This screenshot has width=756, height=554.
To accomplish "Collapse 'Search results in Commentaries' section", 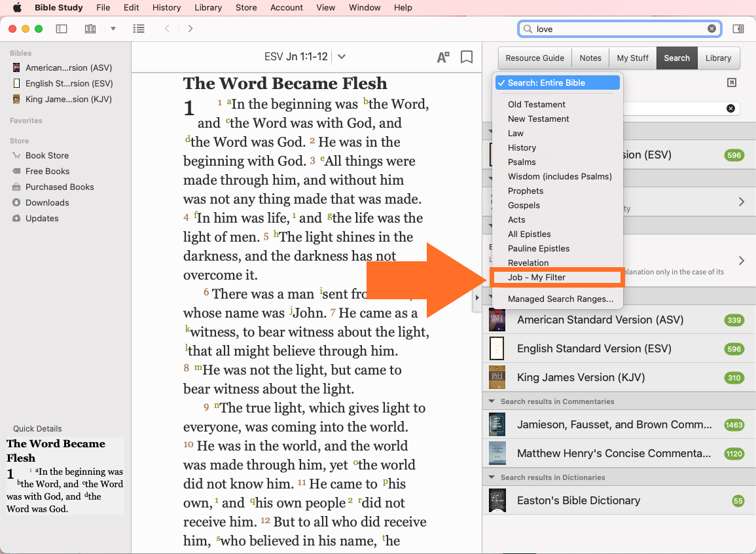I will pos(492,401).
